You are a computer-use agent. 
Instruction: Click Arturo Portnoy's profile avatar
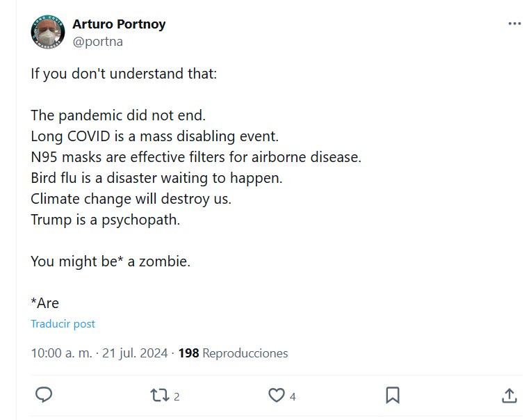tap(48, 32)
